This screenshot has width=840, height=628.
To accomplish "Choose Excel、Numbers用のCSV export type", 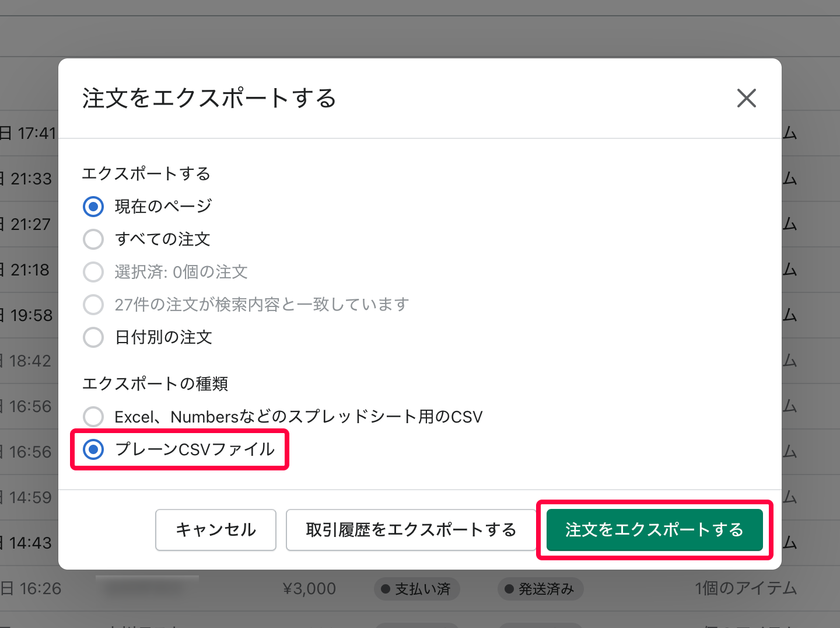I will point(93,417).
